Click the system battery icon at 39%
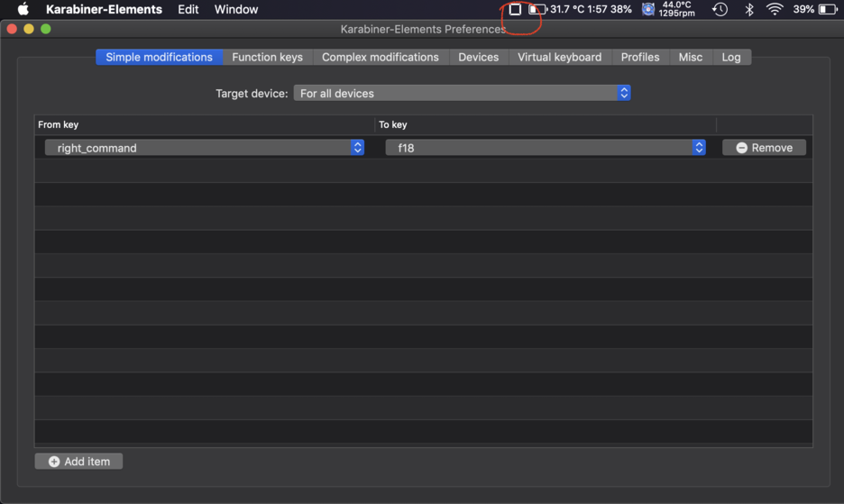This screenshot has height=504, width=844. point(828,9)
